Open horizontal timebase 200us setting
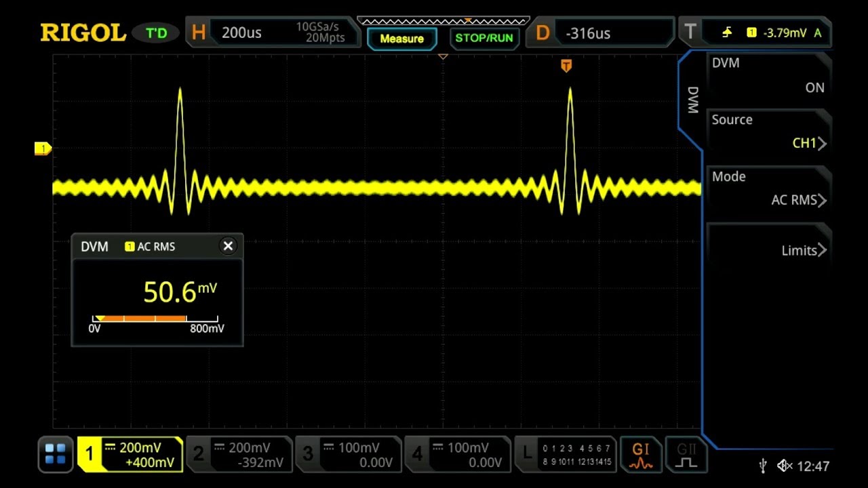The image size is (868, 488). [x=274, y=32]
